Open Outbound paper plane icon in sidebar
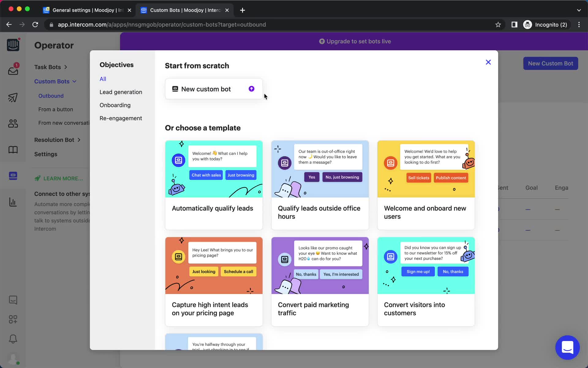The image size is (588, 368). click(x=13, y=98)
